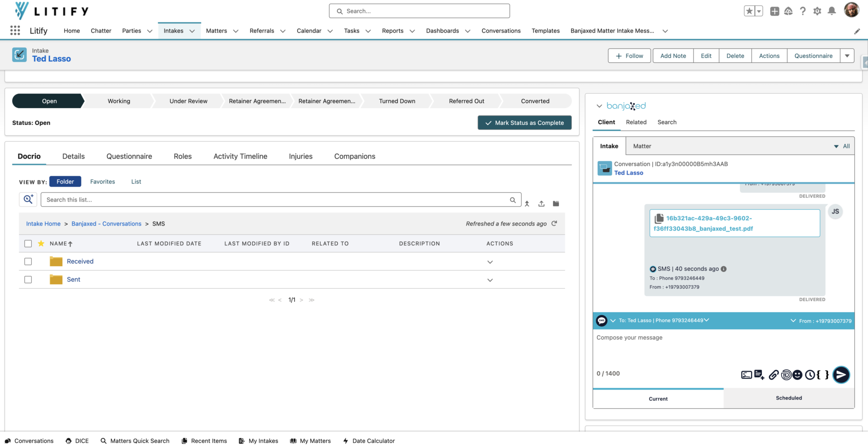Click the Docrio advanced search magnifier icon
Image resolution: width=868 pixels, height=447 pixels.
[x=28, y=199]
